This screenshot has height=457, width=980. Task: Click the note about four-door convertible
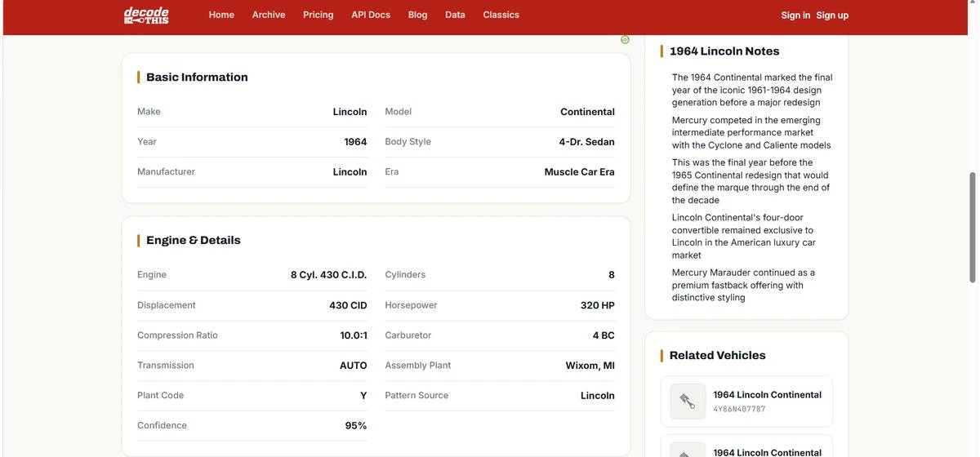coord(744,236)
